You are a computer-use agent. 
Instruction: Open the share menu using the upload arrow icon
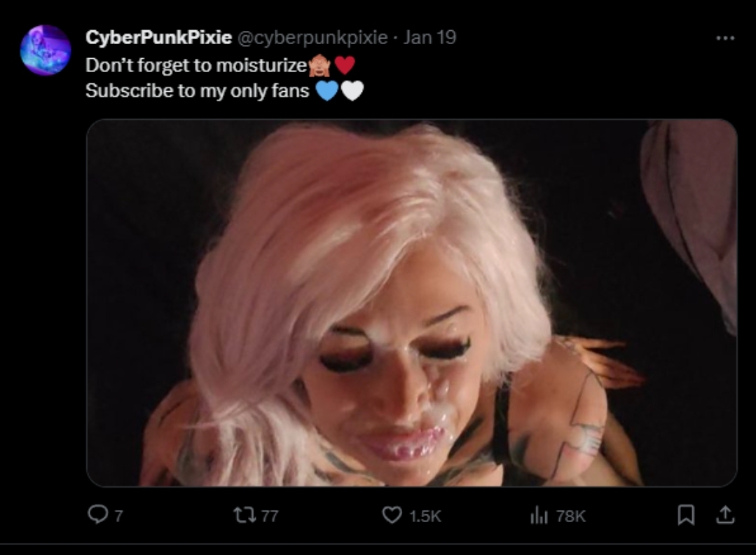[724, 514]
